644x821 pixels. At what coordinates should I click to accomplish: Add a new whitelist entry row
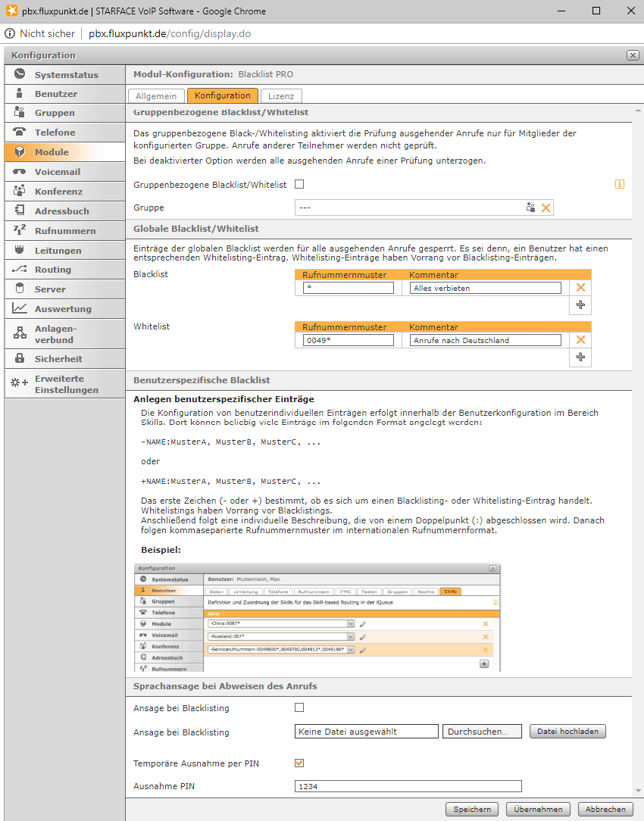click(580, 357)
